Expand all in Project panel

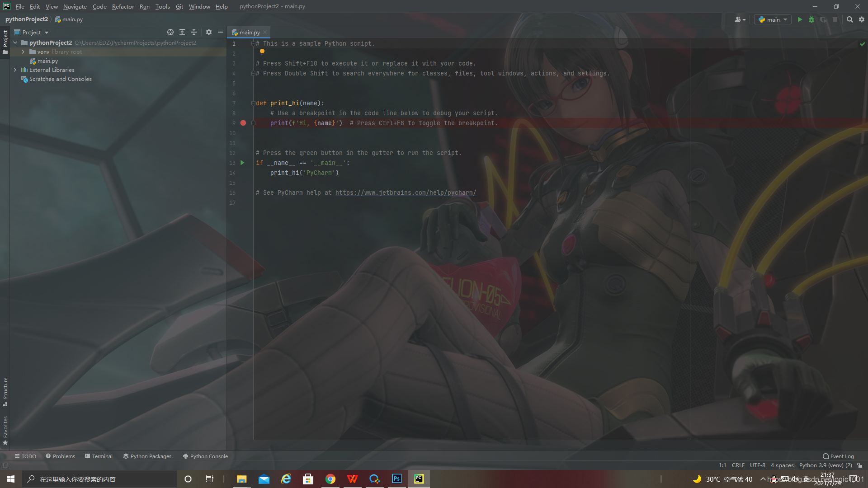[x=182, y=32]
